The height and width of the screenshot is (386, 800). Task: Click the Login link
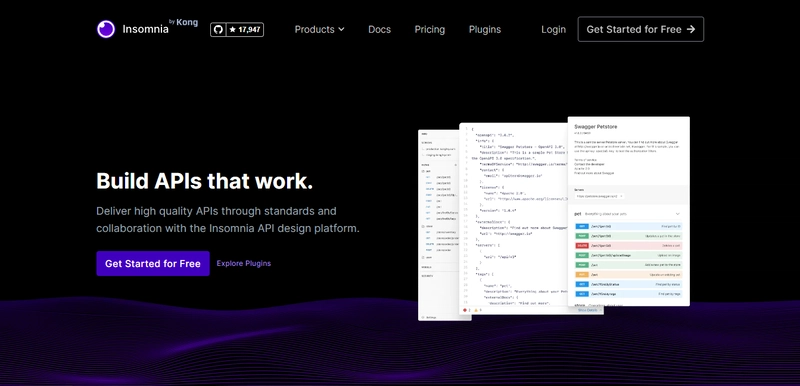[x=554, y=30]
